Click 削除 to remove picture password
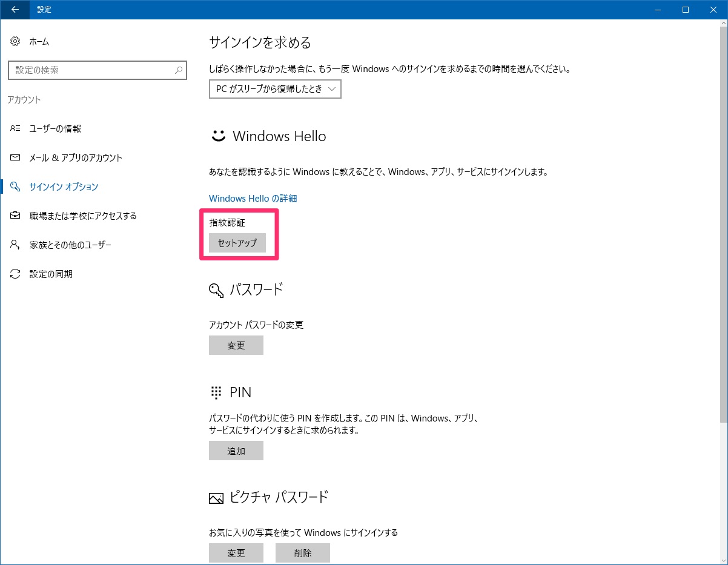 [303, 553]
